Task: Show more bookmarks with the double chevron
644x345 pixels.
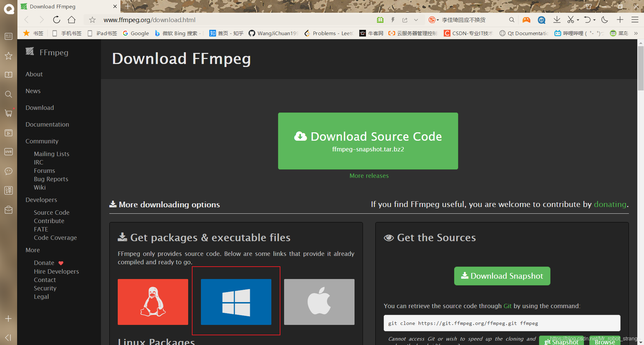Action: pos(636,33)
